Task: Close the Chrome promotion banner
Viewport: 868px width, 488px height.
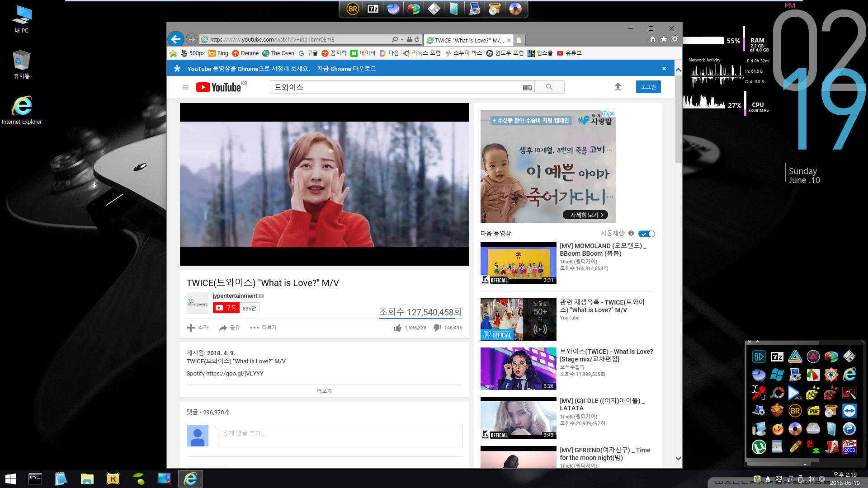Action: click(x=664, y=69)
